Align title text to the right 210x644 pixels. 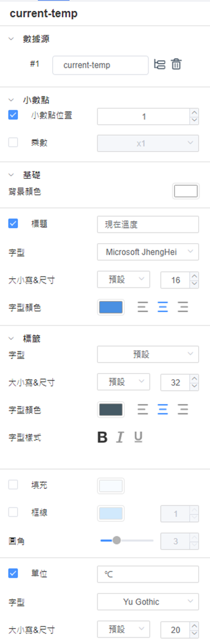click(x=183, y=308)
